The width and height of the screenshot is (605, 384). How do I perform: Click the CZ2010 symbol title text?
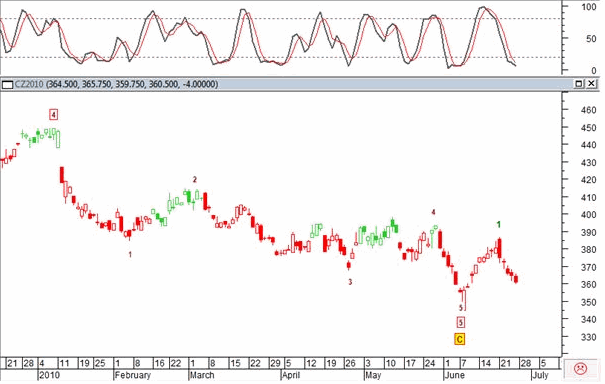[x=29, y=84]
